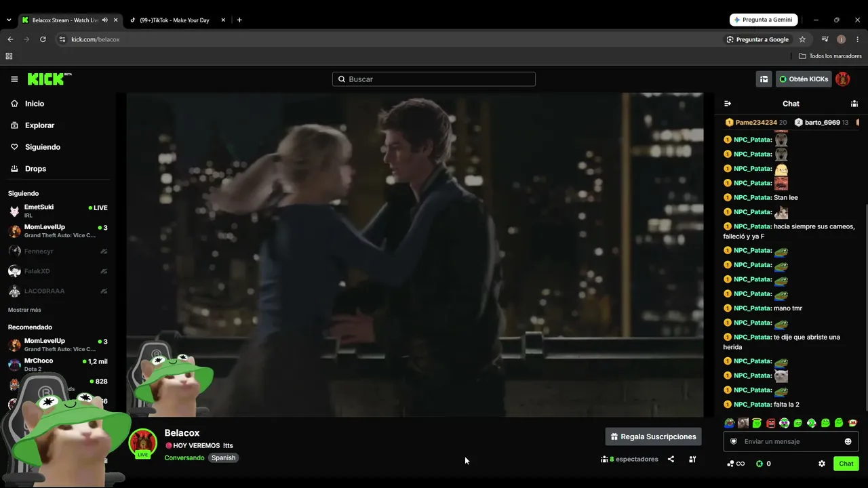Viewport: 868px width, 488px height.
Task: Open a new browser tab
Action: (x=239, y=20)
